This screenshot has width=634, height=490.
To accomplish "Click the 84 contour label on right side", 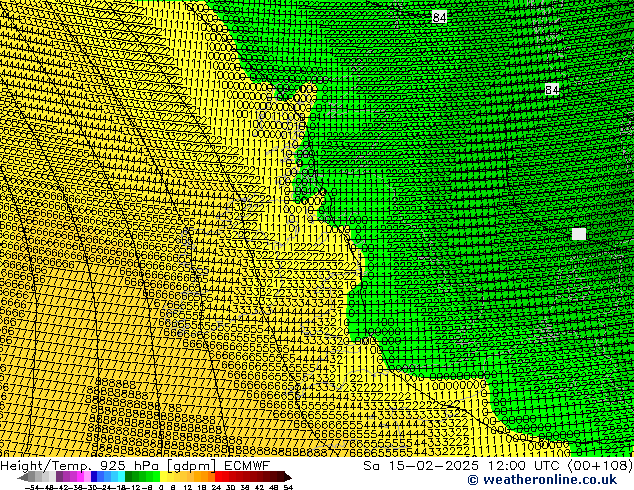I will coord(552,89).
